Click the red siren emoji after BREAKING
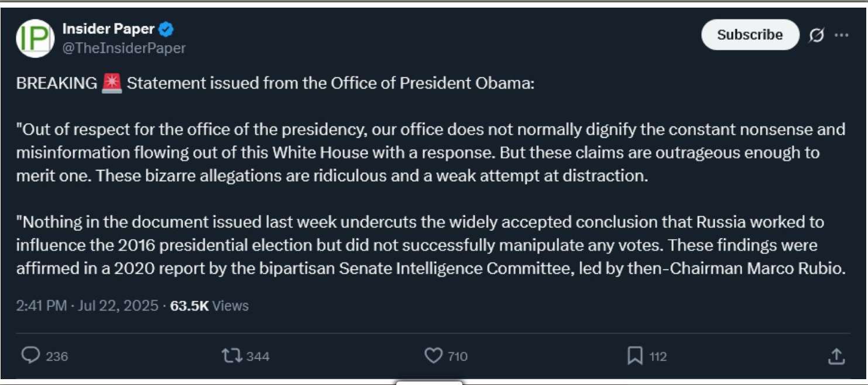This screenshot has width=868, height=385. (112, 83)
